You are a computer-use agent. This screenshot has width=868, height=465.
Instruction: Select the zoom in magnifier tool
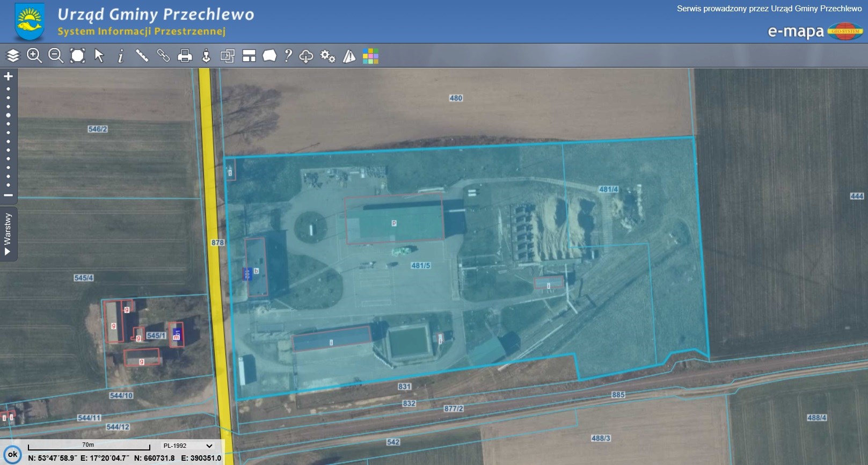tap(34, 56)
